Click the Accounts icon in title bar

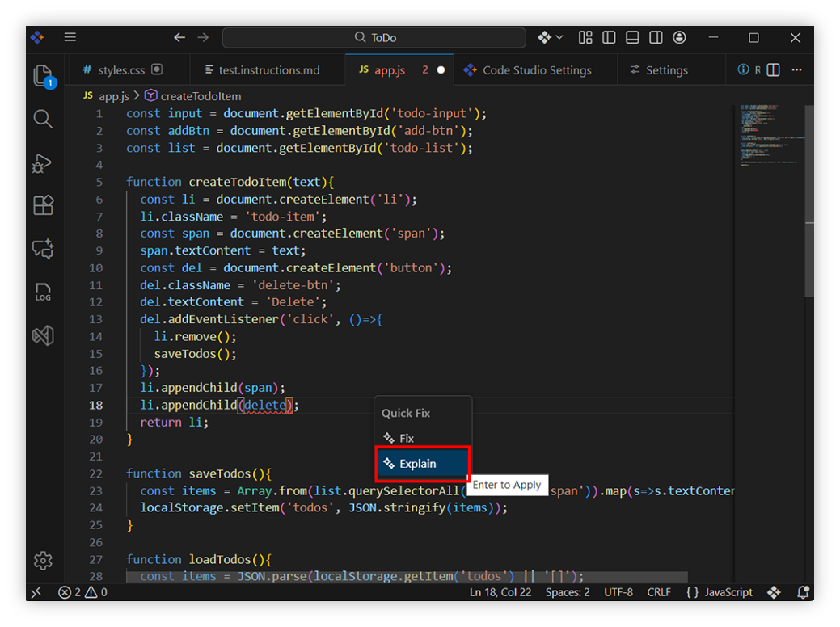pos(679,38)
